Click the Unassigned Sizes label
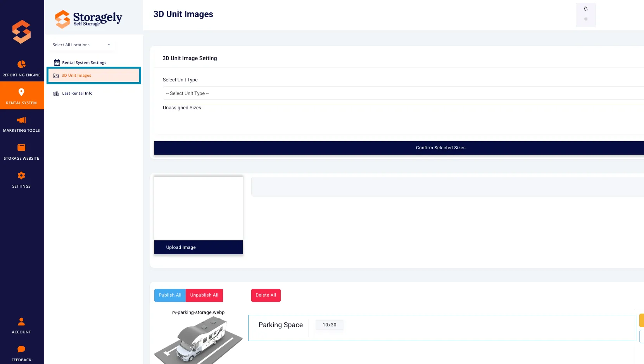644x364 pixels. click(x=182, y=108)
